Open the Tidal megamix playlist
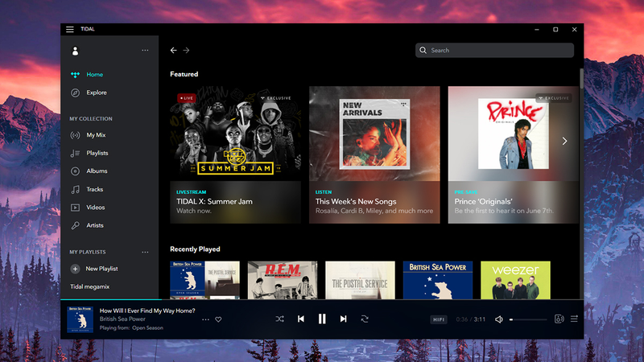This screenshot has height=362, width=644. click(90, 287)
